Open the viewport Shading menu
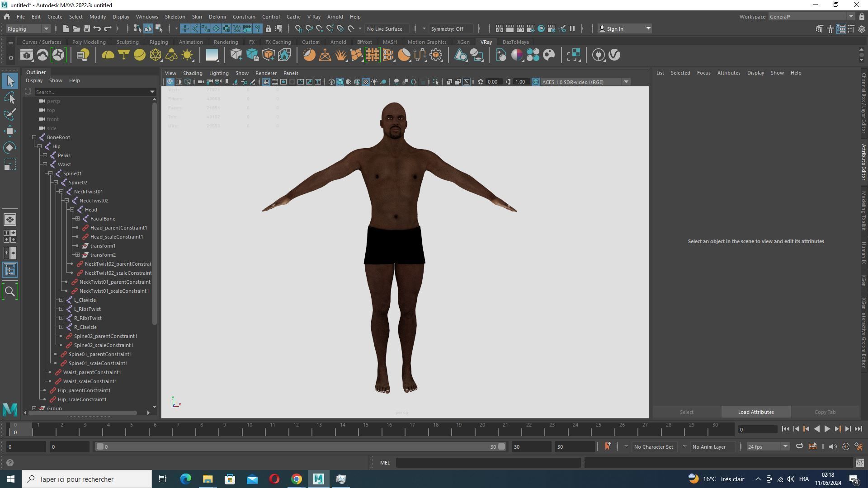 [x=193, y=73]
